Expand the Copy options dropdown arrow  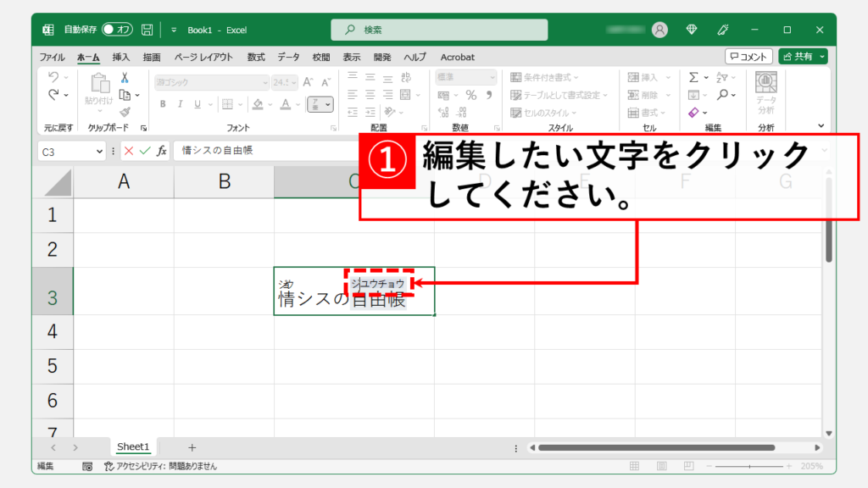[x=139, y=94]
